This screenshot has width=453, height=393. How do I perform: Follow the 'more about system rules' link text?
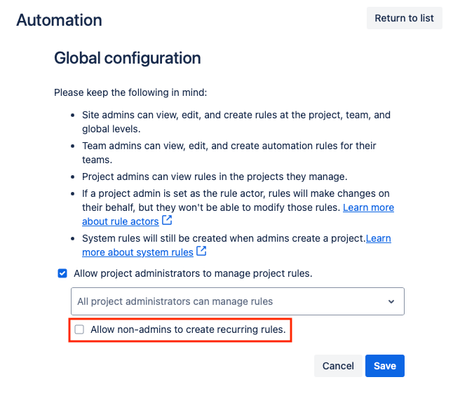pos(138,252)
